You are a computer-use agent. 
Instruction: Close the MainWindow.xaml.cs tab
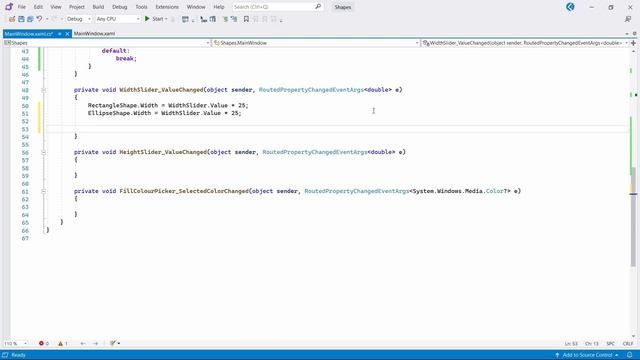click(67, 34)
